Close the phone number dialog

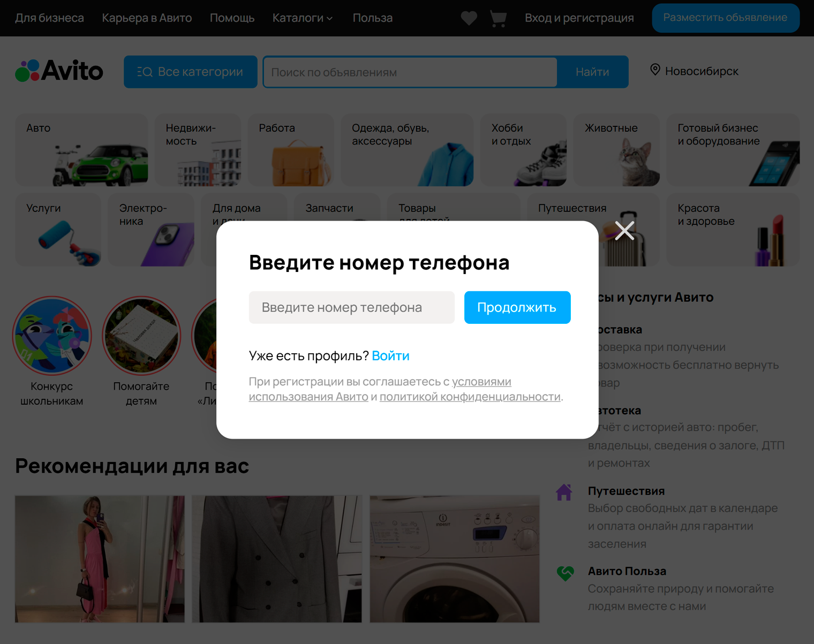tap(624, 231)
